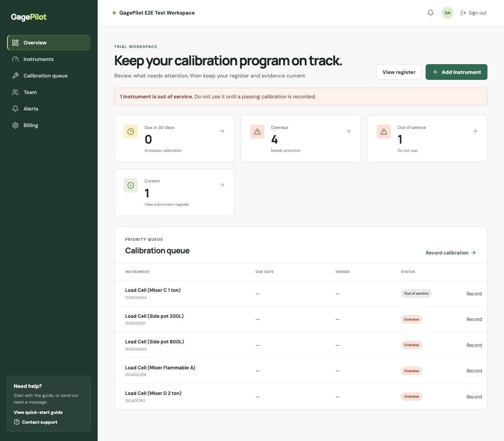Screen dimensions: 504x441
Task: Open Record calibration link
Action: click(x=451, y=253)
